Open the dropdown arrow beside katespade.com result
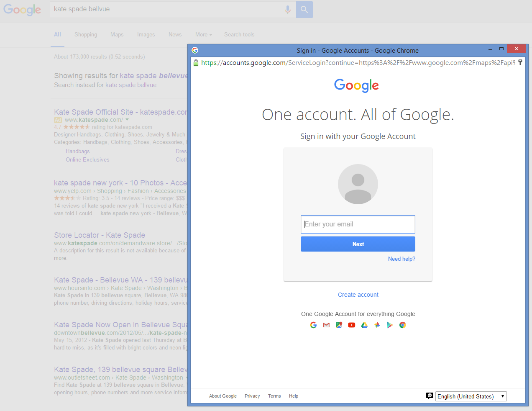Viewport: 532px width, 411px height. (x=127, y=119)
